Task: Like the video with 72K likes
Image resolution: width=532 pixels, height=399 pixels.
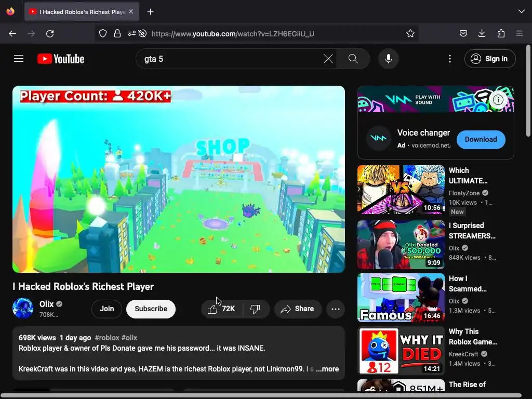Action: (221, 309)
